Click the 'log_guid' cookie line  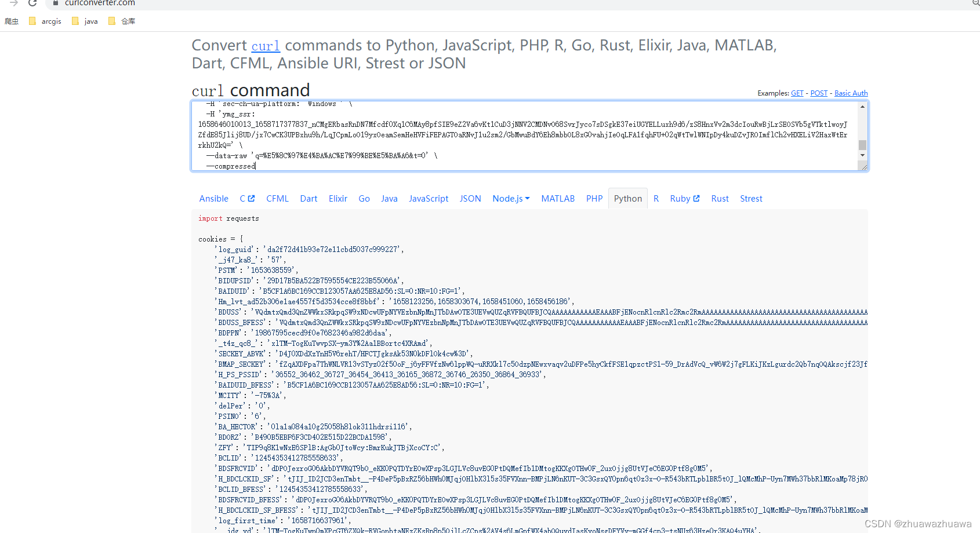(309, 250)
